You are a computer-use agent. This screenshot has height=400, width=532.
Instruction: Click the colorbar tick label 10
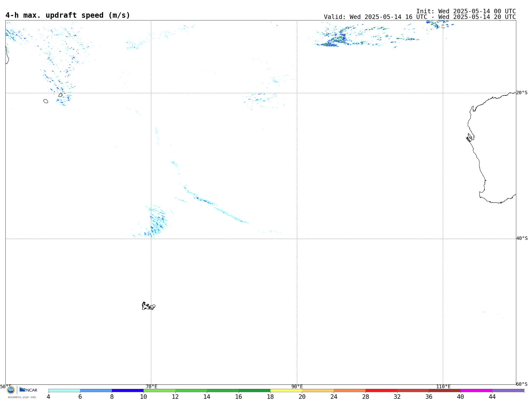144,397
